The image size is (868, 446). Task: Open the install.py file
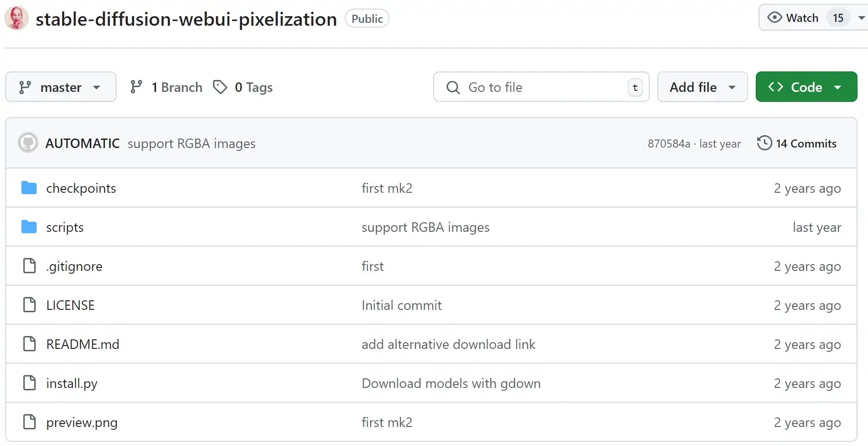point(72,384)
